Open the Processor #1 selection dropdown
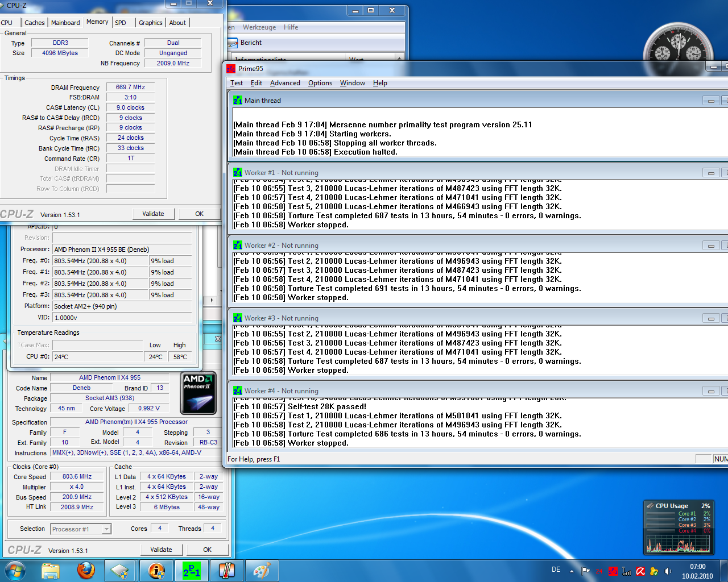This screenshot has width=728, height=582. [x=80, y=529]
